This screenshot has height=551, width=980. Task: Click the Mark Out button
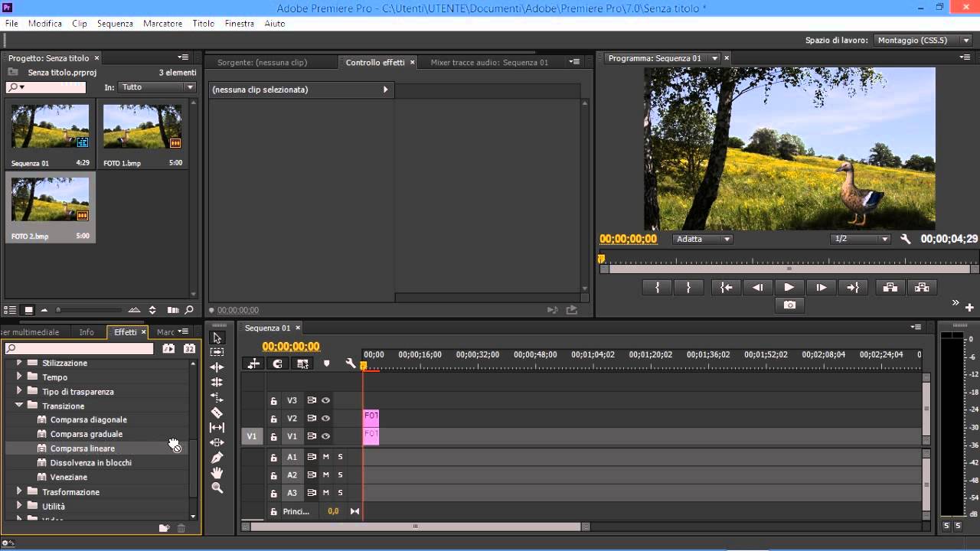tap(688, 287)
